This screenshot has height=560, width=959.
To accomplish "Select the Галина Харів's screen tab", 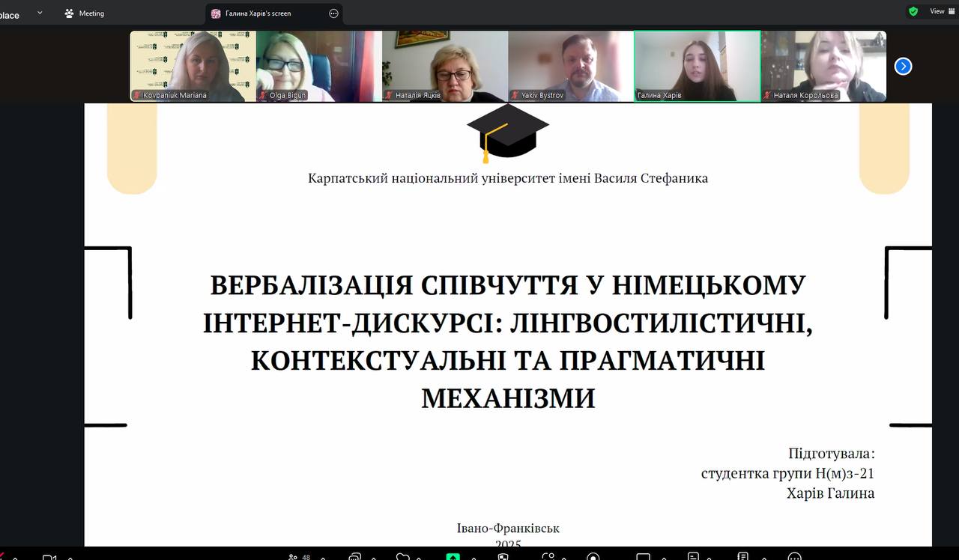I will click(x=257, y=13).
